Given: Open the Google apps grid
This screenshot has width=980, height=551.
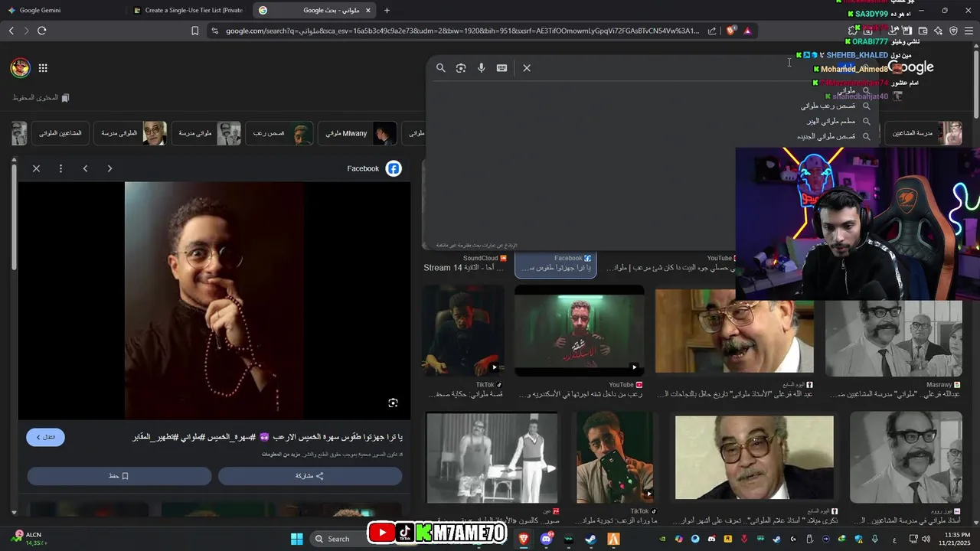Looking at the screenshot, I should point(43,68).
